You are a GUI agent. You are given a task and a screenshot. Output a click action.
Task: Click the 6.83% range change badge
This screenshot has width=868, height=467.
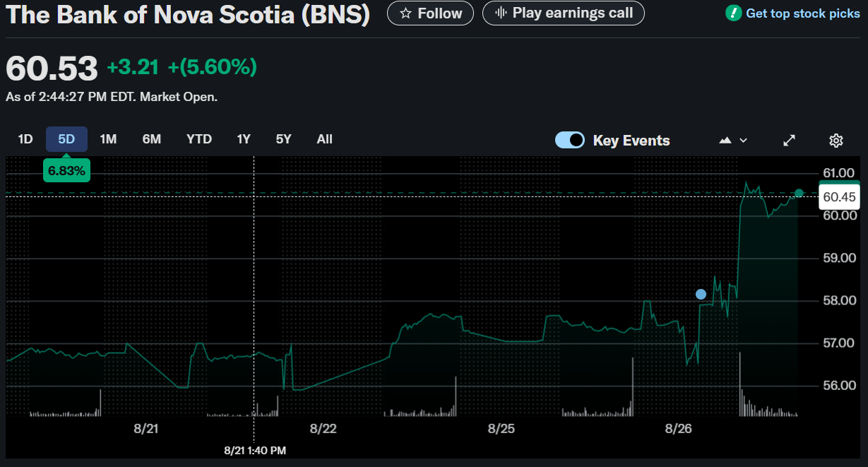point(66,170)
